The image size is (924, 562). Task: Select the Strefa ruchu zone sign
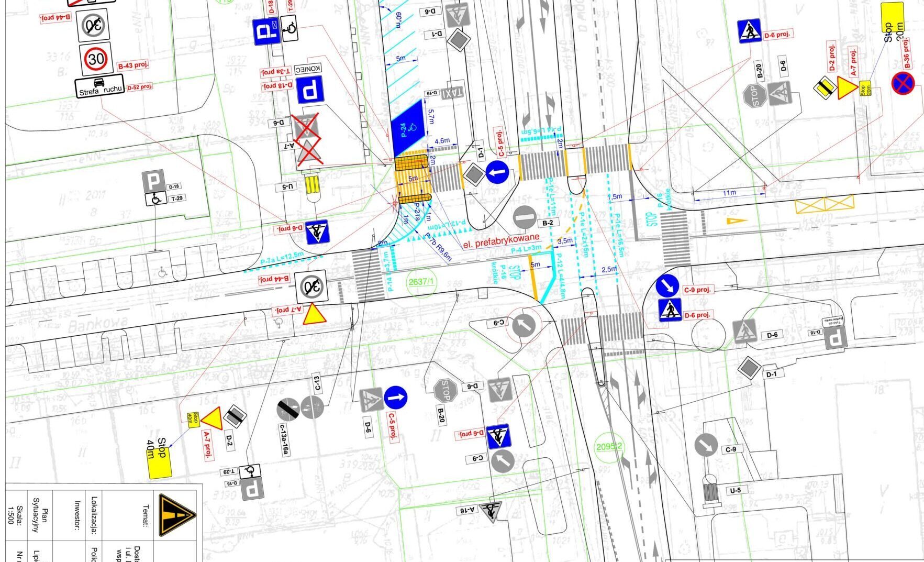(99, 87)
